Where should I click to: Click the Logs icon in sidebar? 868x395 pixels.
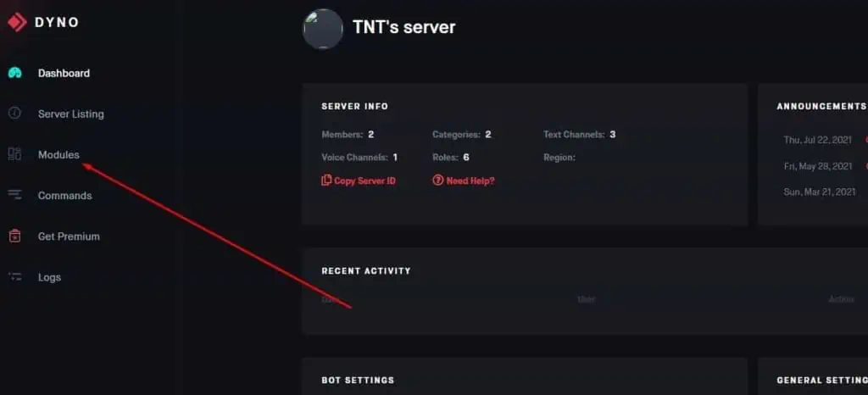(x=15, y=277)
